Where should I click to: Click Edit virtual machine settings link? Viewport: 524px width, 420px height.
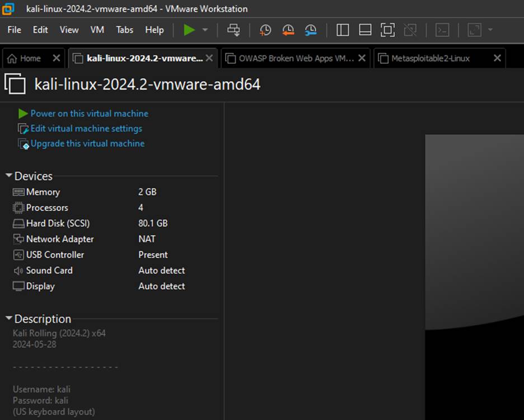[86, 129]
